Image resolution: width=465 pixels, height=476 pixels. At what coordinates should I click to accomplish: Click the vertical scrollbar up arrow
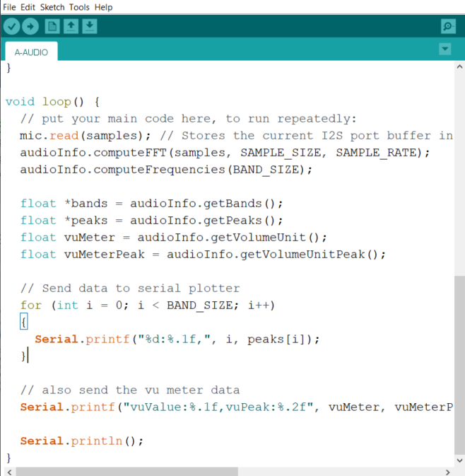click(x=459, y=66)
